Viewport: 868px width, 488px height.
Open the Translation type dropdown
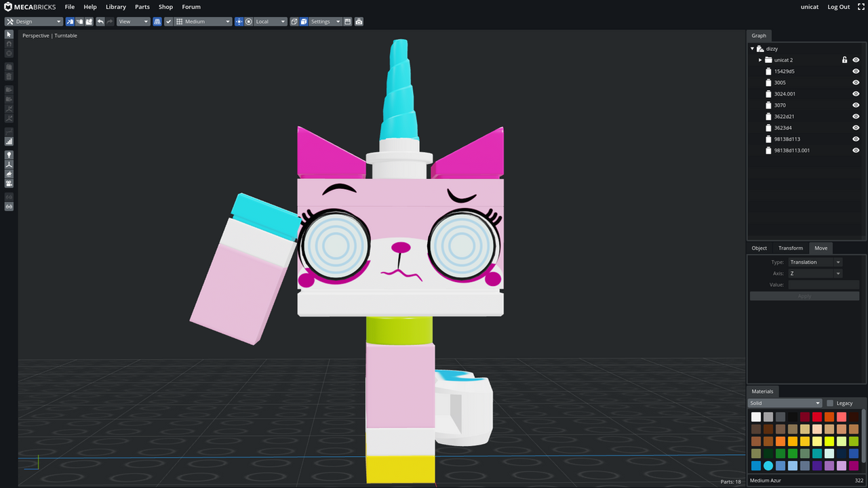click(814, 262)
